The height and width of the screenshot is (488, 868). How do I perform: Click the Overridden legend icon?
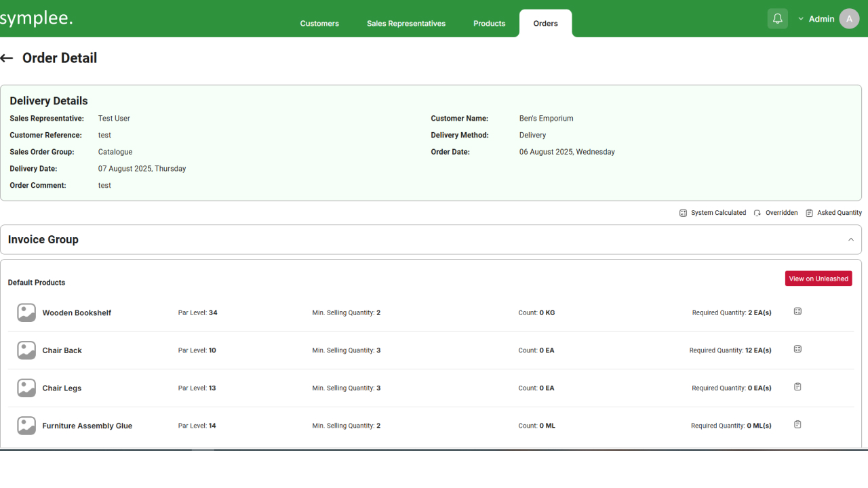click(x=757, y=213)
